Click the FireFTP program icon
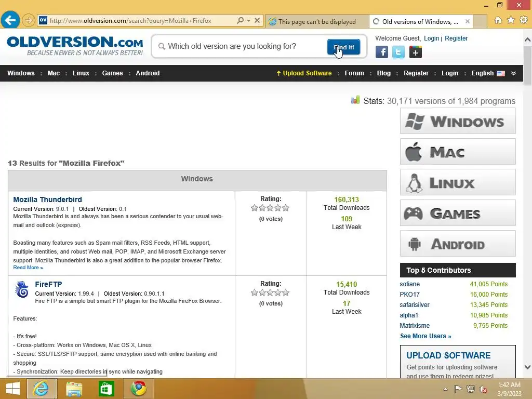This screenshot has height=399, width=532. [x=22, y=289]
